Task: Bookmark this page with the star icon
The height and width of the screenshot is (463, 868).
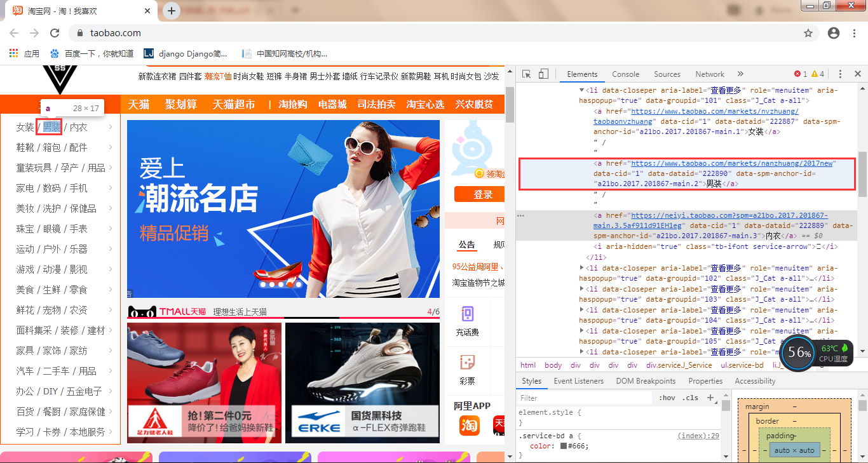Action: pyautogui.click(x=808, y=33)
